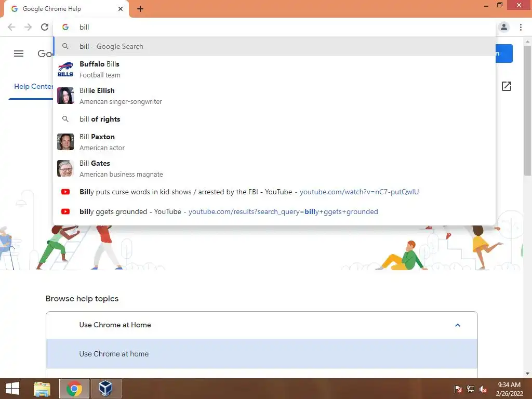Click the Buffalo Bills logo thumbnail

pyautogui.click(x=65, y=69)
